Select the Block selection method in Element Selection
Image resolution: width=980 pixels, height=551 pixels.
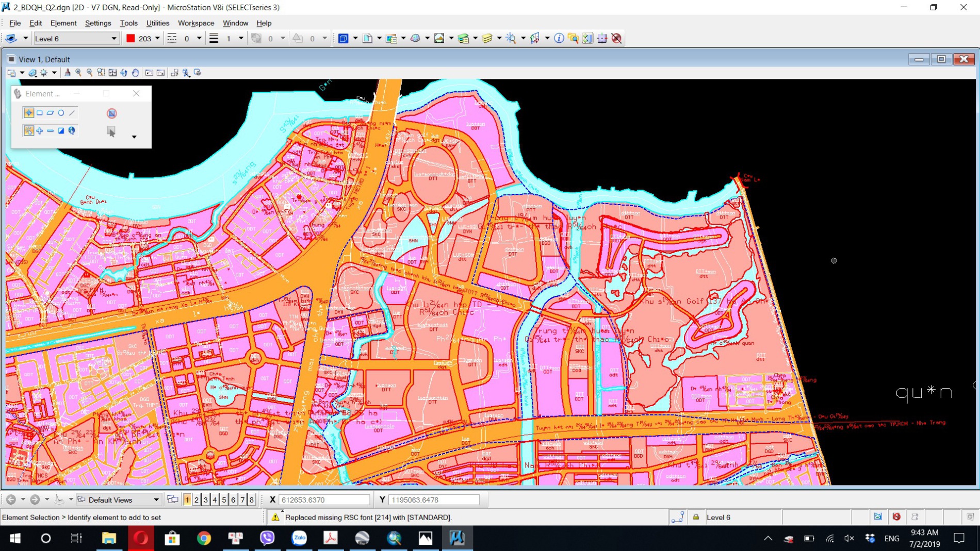(x=40, y=113)
